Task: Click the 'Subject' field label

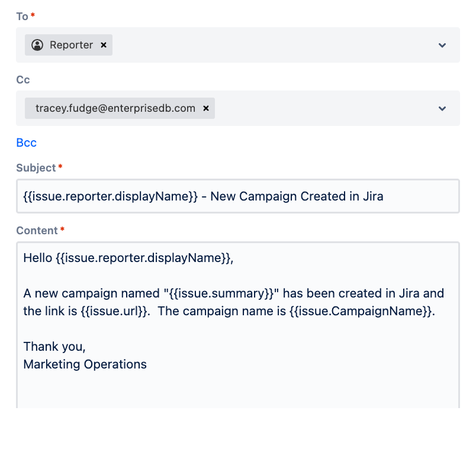Action: tap(36, 168)
